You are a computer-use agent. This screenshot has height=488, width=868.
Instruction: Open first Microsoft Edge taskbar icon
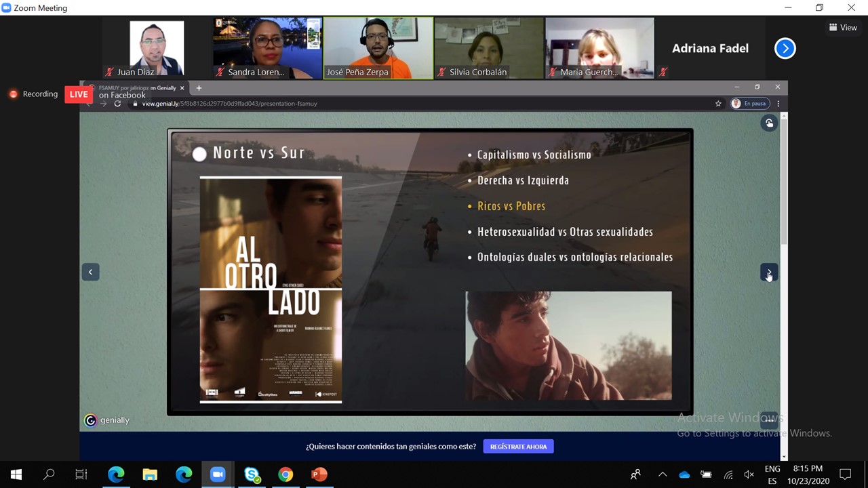click(116, 474)
